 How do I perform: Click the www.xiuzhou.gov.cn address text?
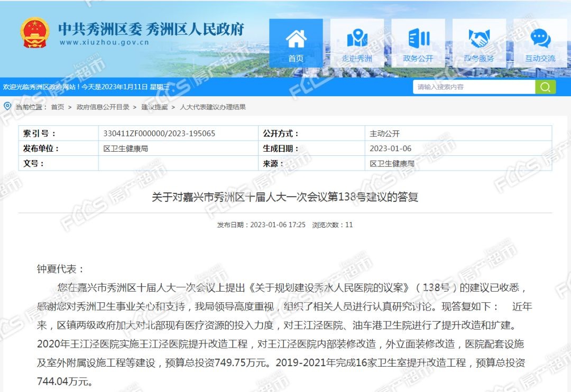pyautogui.click(x=104, y=43)
